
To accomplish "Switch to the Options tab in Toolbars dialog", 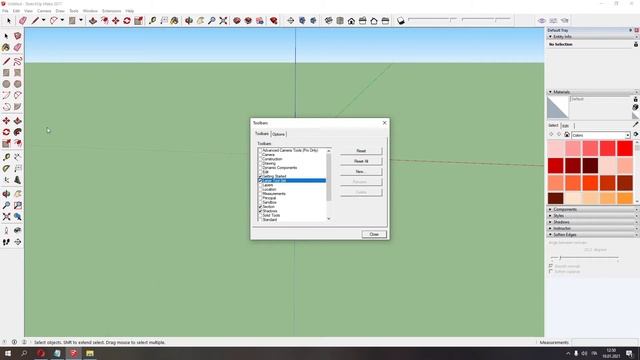I will [278, 134].
